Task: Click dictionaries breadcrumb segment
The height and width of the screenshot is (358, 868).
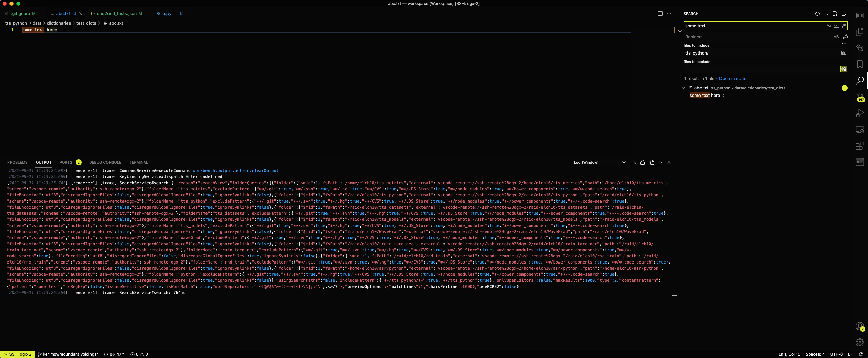Action: 59,23
